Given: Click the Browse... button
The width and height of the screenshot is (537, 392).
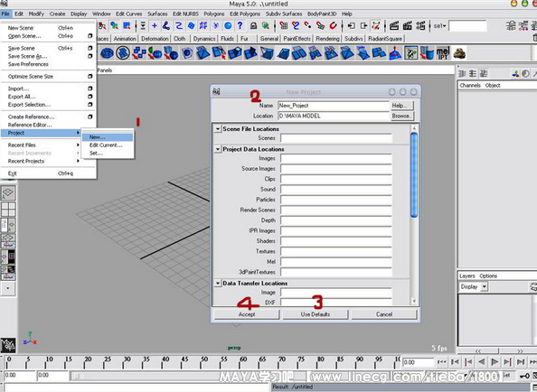Looking at the screenshot, I should [401, 116].
